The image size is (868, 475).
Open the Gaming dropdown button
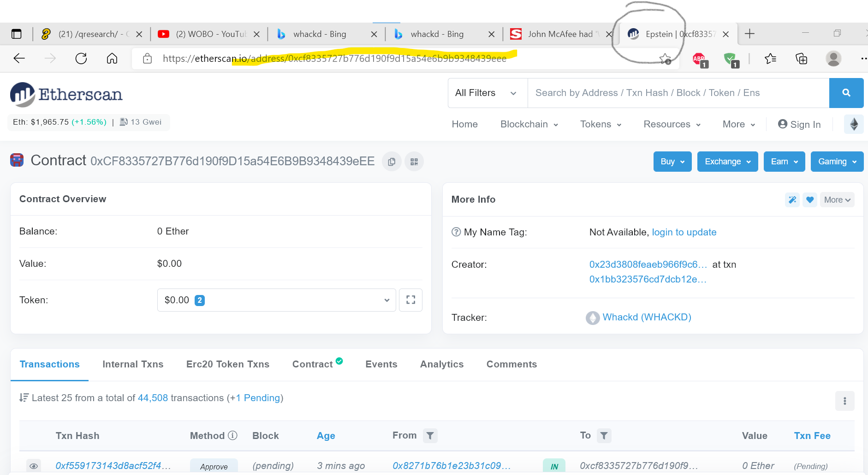837,162
